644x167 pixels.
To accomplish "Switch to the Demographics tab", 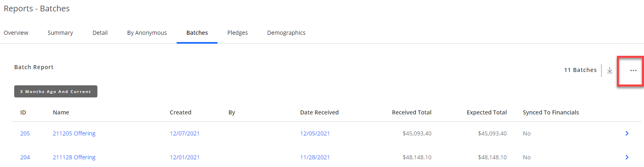I will point(286,33).
